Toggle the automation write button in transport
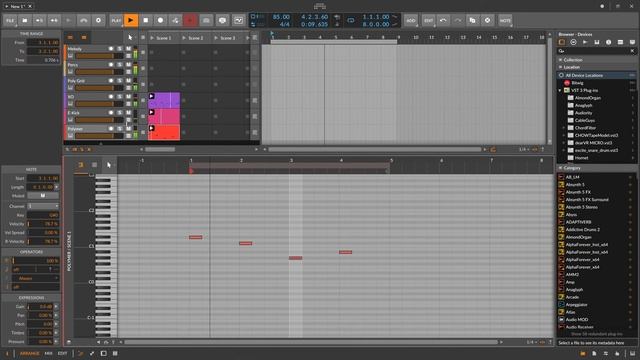The height and width of the screenshot is (360, 640). pos(175,20)
